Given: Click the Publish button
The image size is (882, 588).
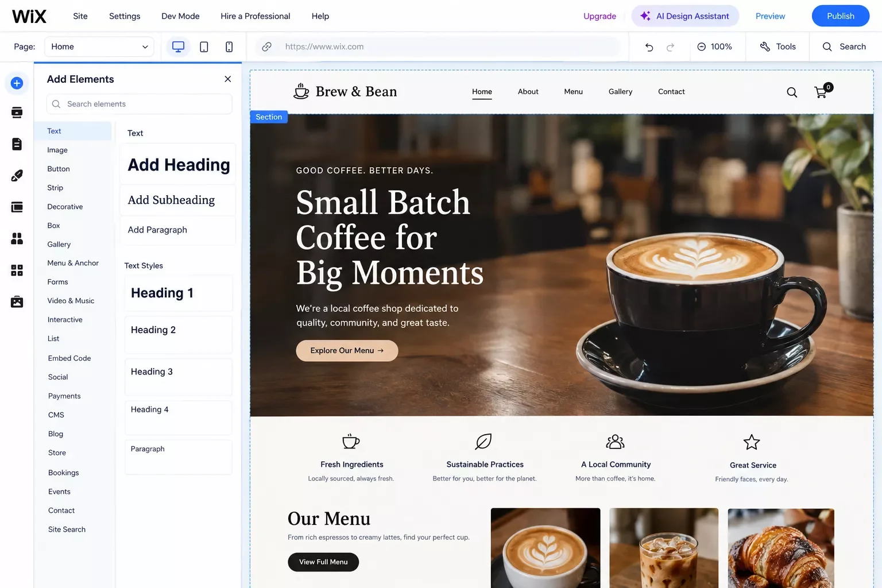Looking at the screenshot, I should (x=841, y=16).
